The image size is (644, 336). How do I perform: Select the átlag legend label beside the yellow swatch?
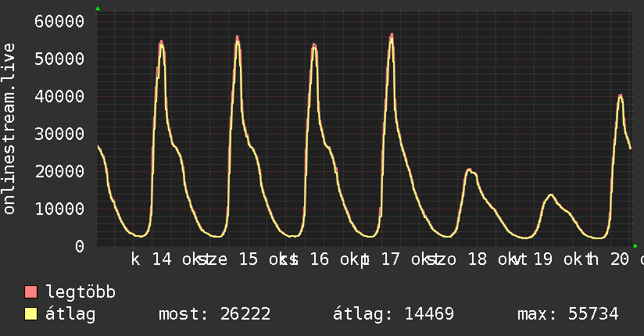click(x=70, y=314)
